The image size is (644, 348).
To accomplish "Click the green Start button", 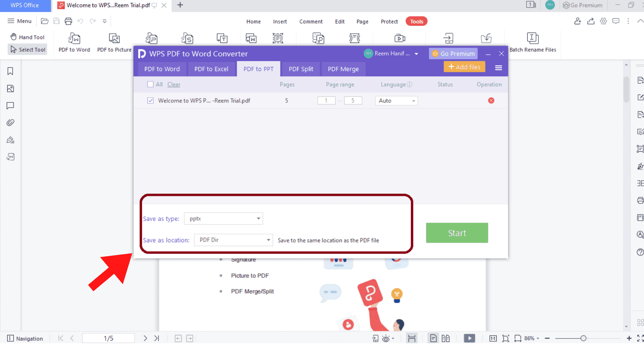I will (457, 233).
